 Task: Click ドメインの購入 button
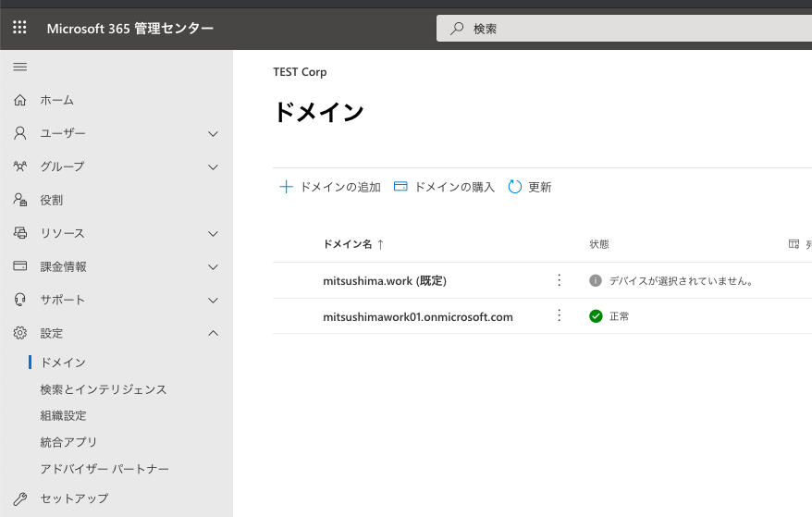click(444, 187)
